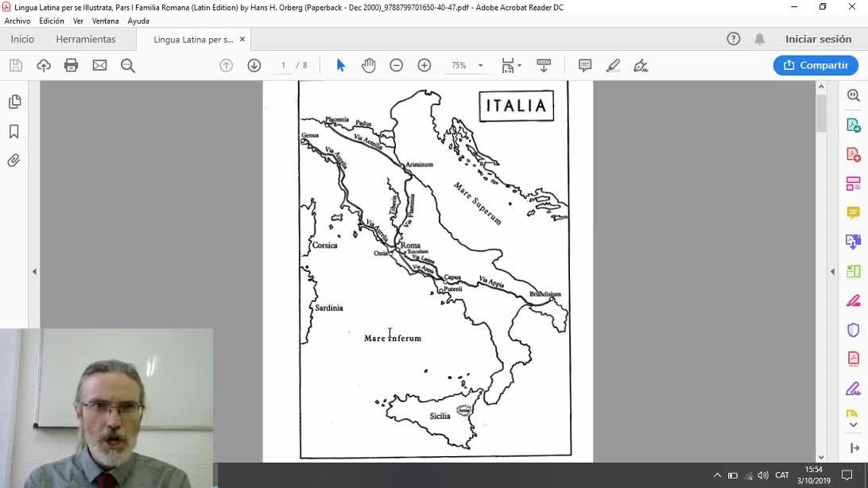Click the CAT language indicator
The height and width of the screenshot is (488, 868).
781,475
